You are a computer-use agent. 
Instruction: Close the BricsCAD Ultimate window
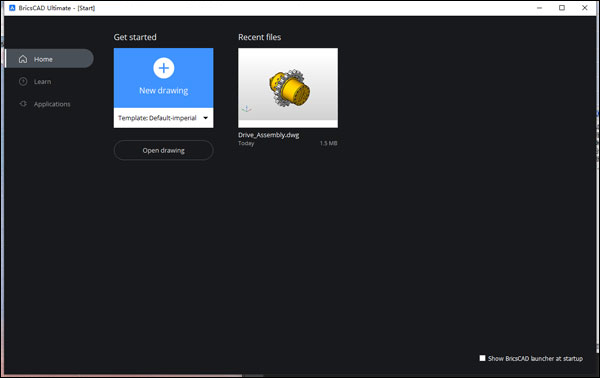click(x=585, y=8)
